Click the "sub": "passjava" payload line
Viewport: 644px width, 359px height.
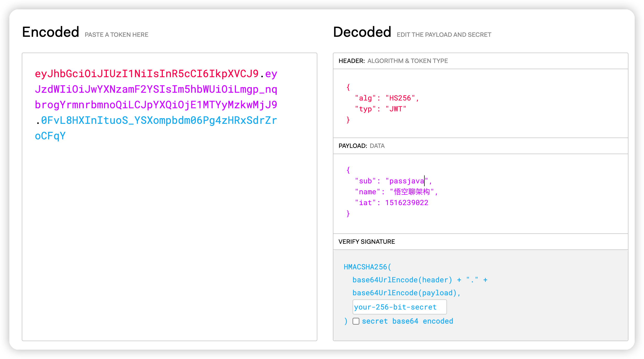point(393,181)
